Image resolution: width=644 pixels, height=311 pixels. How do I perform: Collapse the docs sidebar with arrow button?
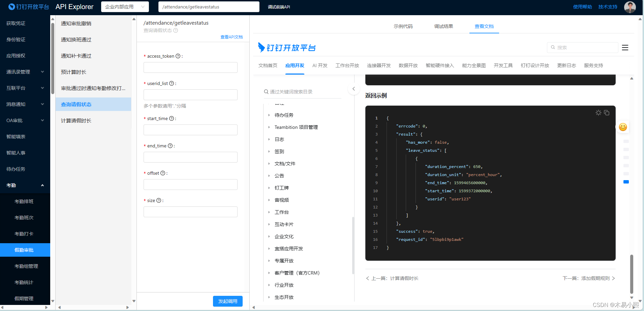(354, 89)
